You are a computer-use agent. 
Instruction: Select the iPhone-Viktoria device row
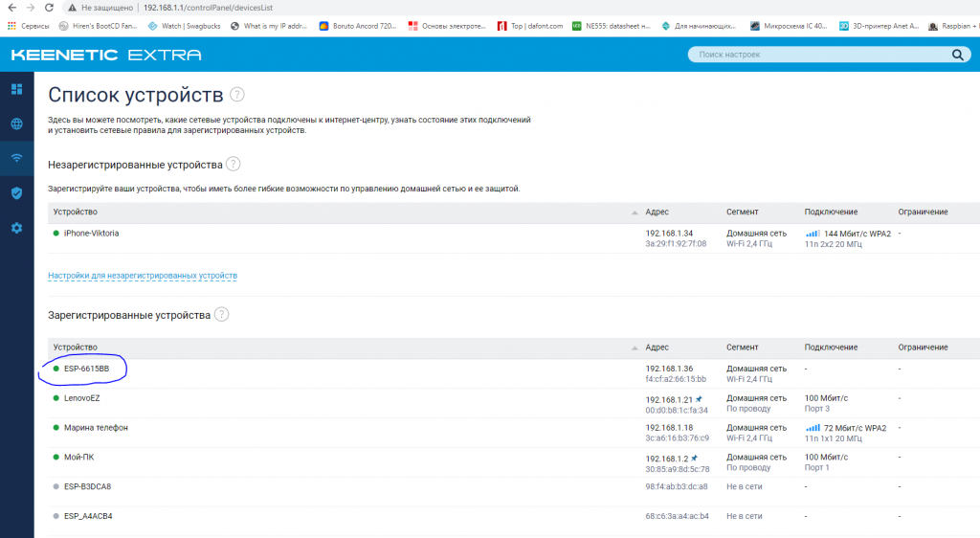(91, 233)
